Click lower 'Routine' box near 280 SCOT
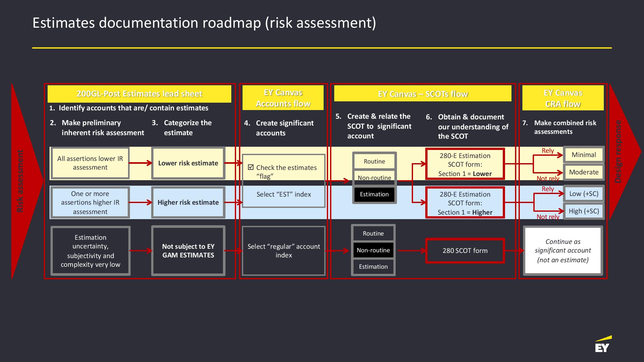644x362 pixels. [x=373, y=233]
